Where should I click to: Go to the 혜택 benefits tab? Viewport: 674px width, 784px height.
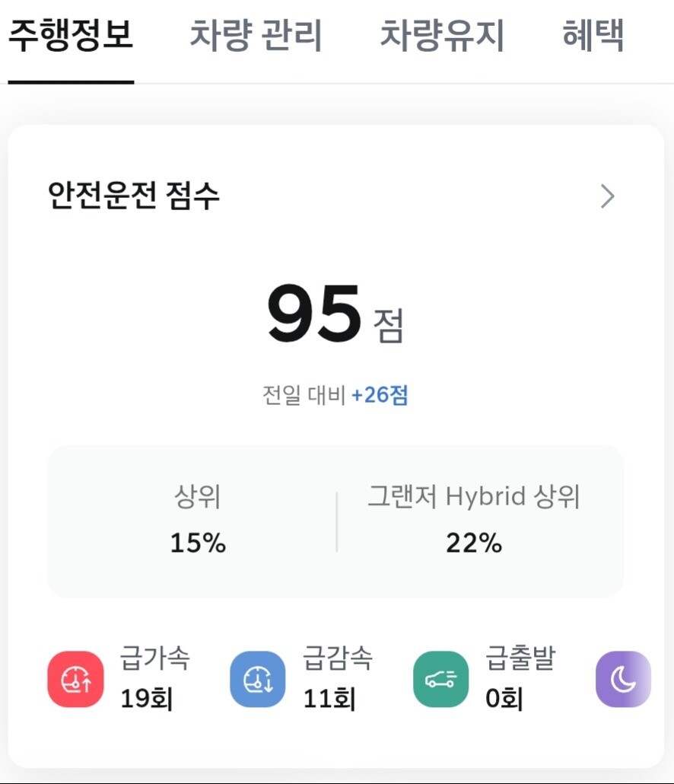coord(593,35)
